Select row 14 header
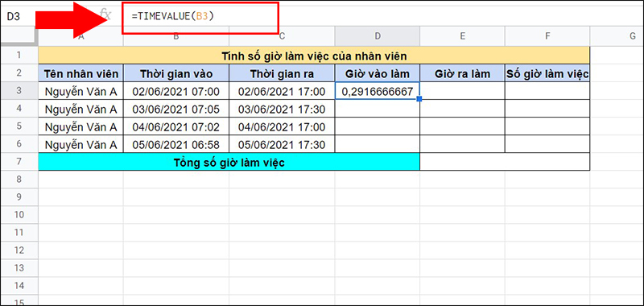 coord(19,285)
